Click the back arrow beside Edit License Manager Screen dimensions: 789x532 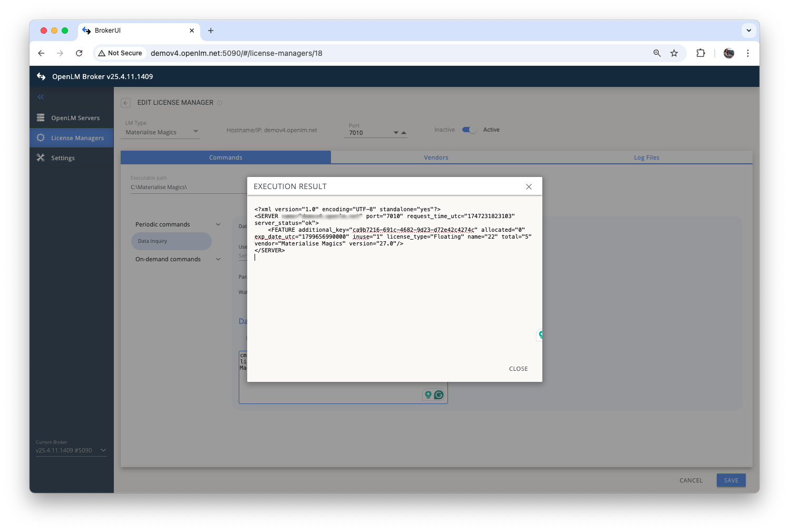[125, 103]
